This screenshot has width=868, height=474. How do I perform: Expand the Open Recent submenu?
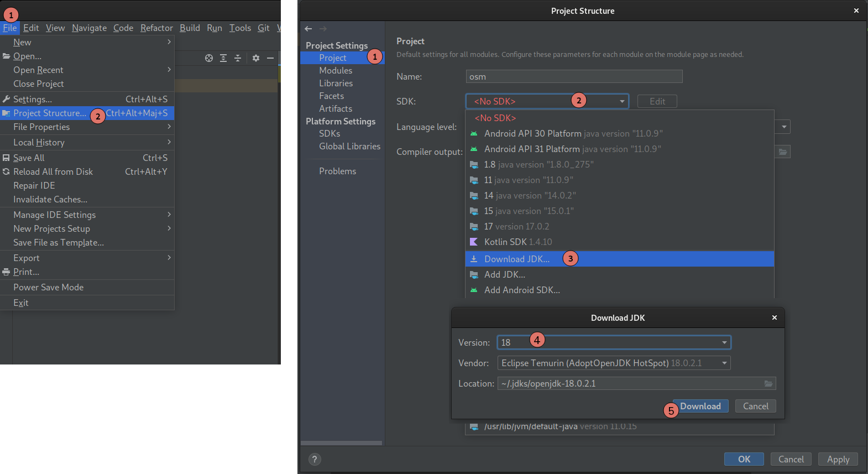coord(87,70)
